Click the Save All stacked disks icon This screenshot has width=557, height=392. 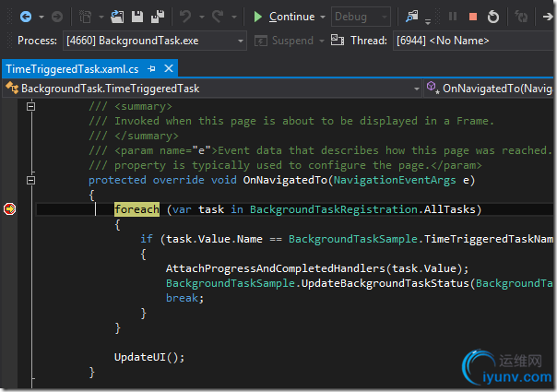pos(158,17)
